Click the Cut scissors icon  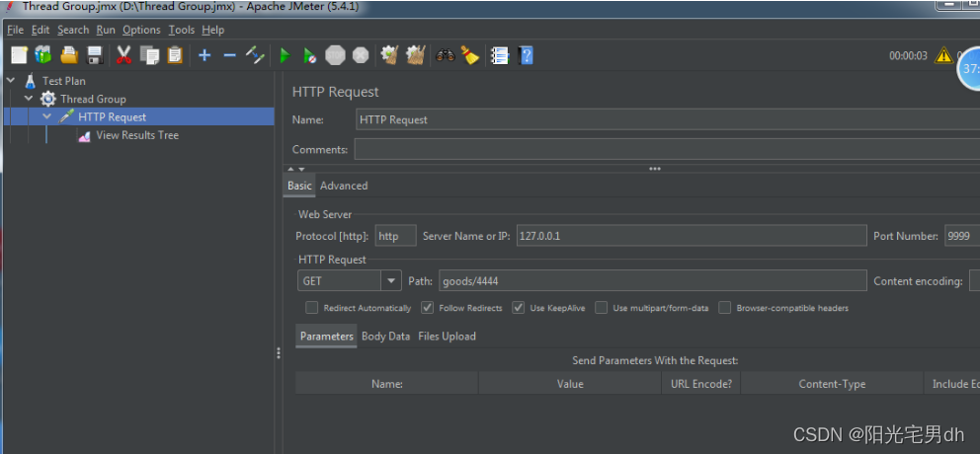[123, 55]
